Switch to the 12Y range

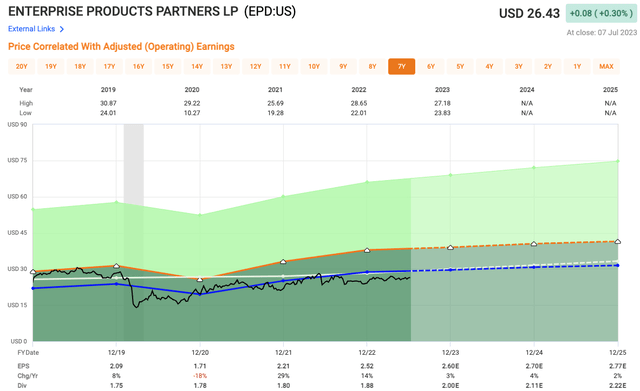[256, 67]
